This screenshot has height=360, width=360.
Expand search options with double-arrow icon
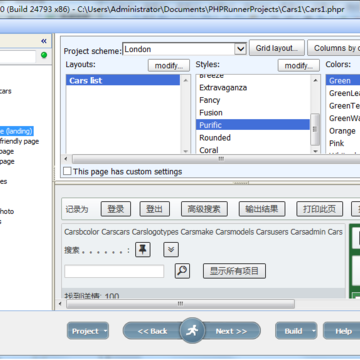click(171, 249)
